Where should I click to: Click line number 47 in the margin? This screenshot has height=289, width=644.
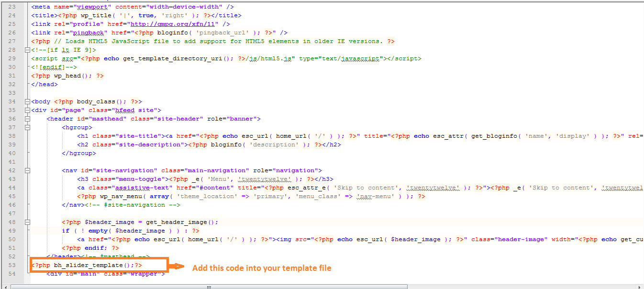(x=12, y=213)
